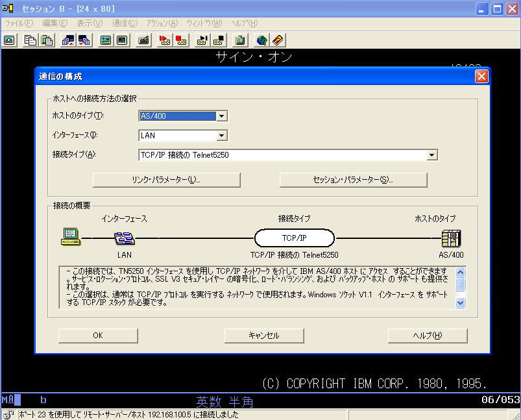Minimize the セッション B window

(481, 8)
